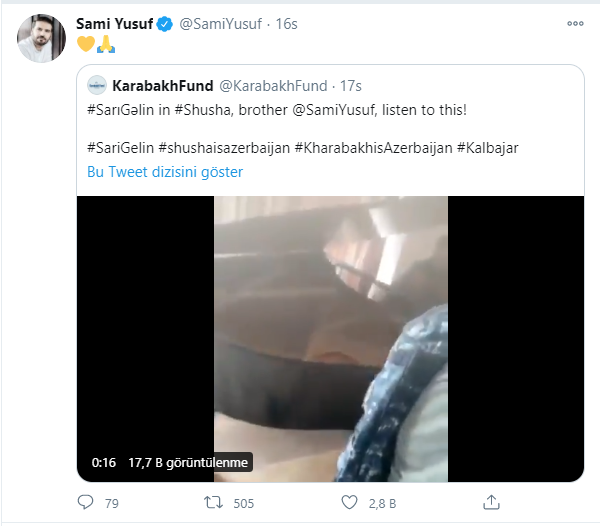Open the Sami Yusuf display name
This screenshot has width=600, height=526.
coord(114,24)
